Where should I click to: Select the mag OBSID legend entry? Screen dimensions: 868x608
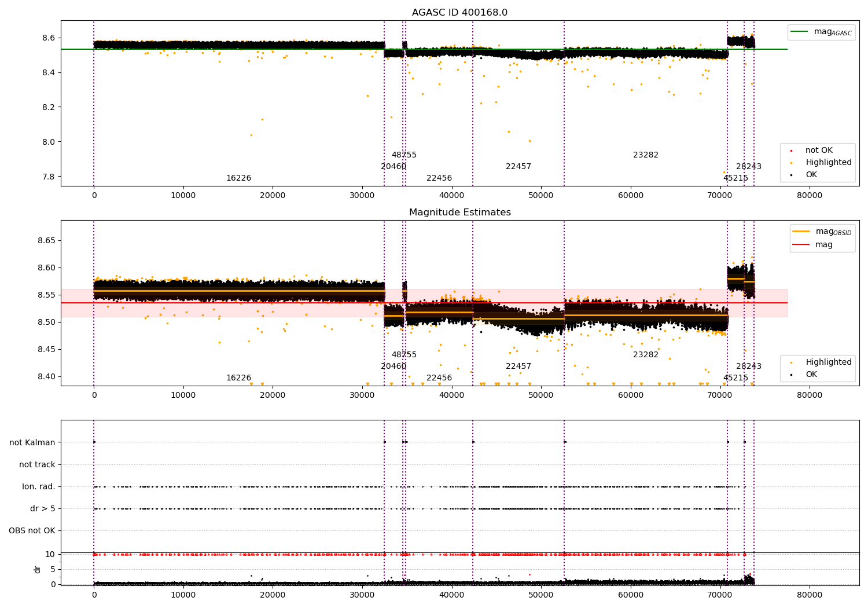(x=822, y=232)
